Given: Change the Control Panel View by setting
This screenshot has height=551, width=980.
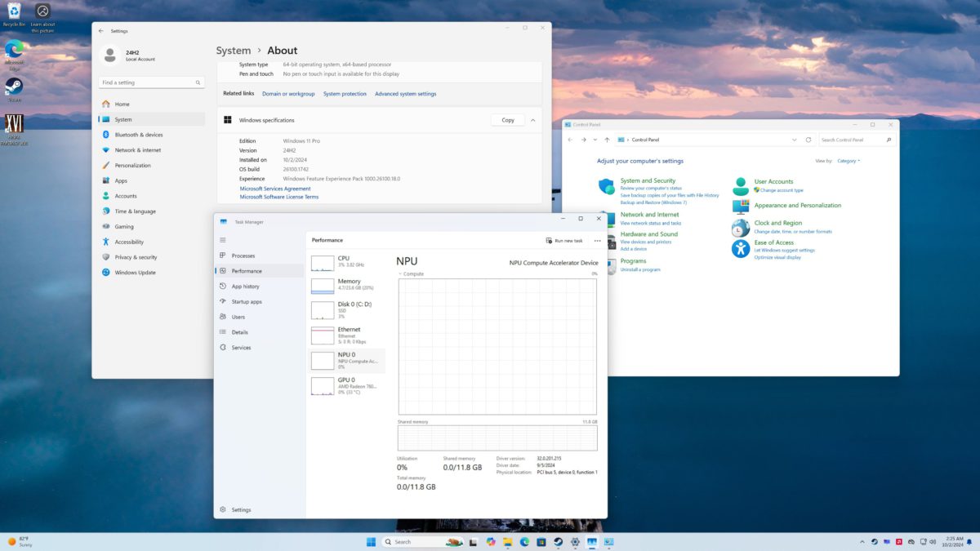Looking at the screenshot, I should 849,160.
